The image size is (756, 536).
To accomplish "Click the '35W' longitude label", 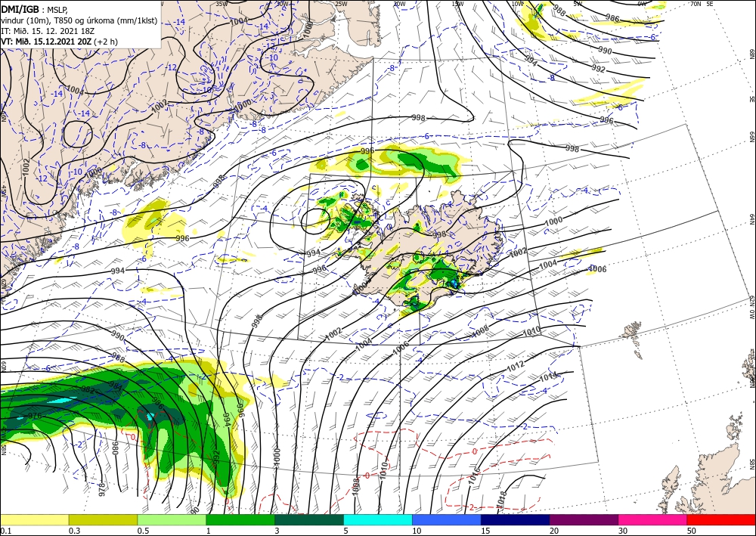I will [222, 3].
